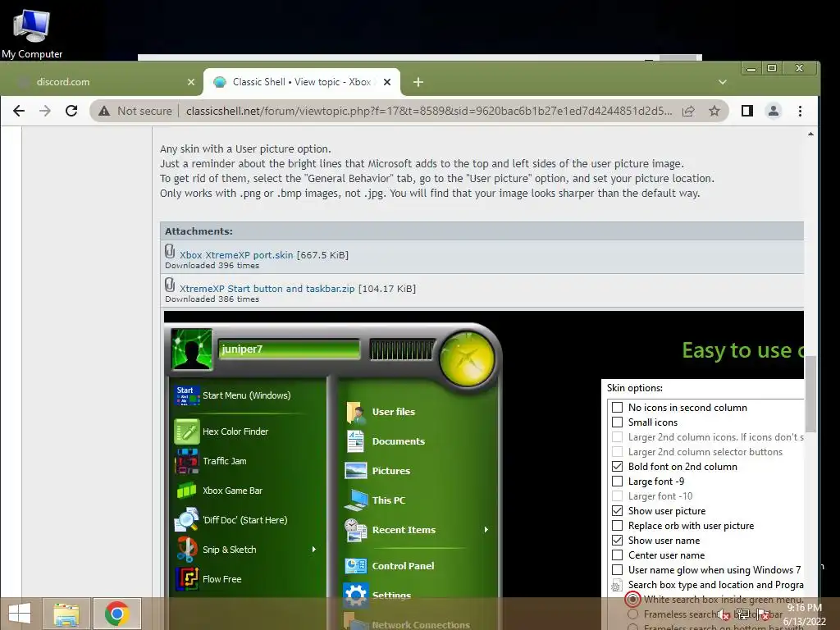
Task: Bookmark this page with the star icon
Action: click(714, 111)
